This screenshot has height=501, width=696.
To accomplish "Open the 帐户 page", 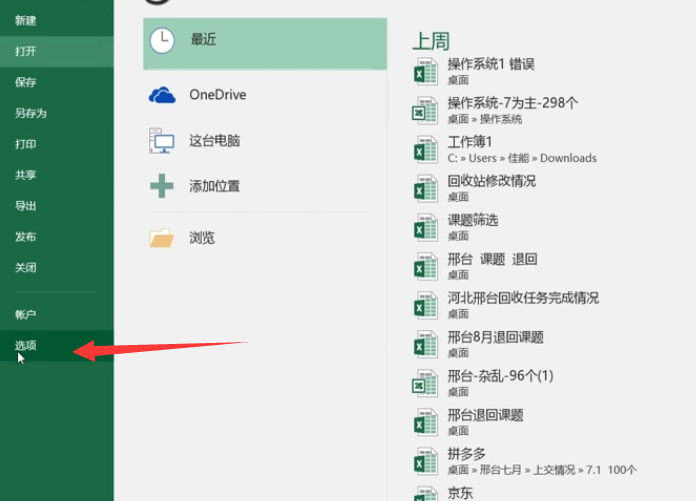I will click(57, 315).
